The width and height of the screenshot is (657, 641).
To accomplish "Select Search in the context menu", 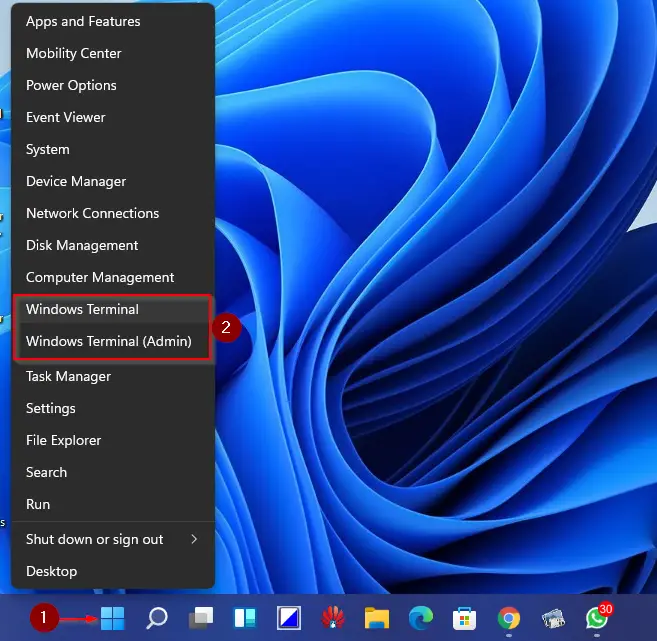I will coord(113,472).
